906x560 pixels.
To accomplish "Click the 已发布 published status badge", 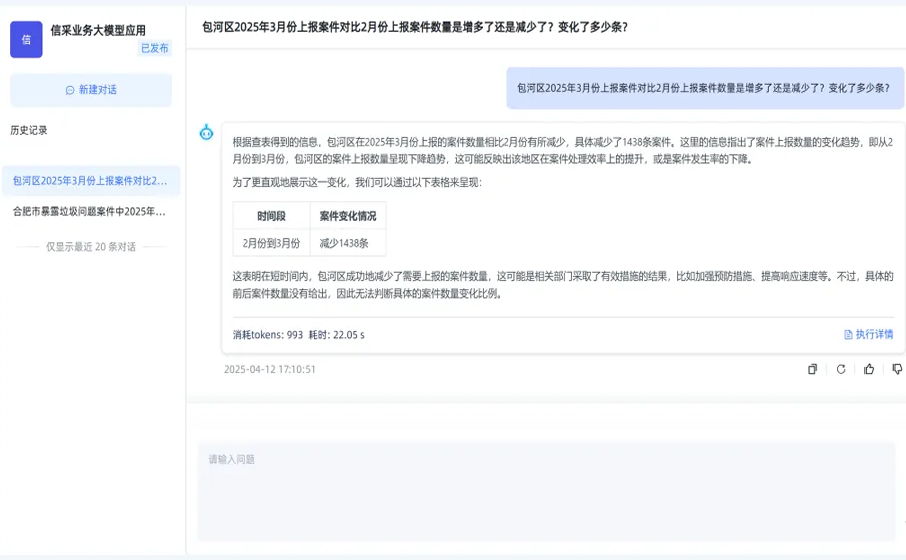I will [x=155, y=48].
